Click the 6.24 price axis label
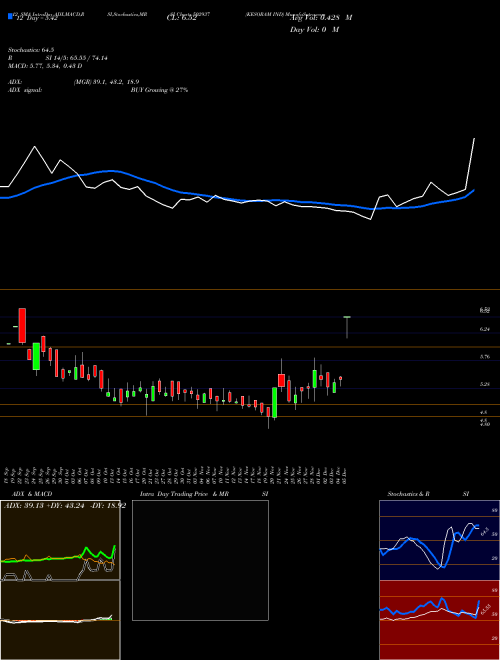500x660 pixels. (484, 330)
